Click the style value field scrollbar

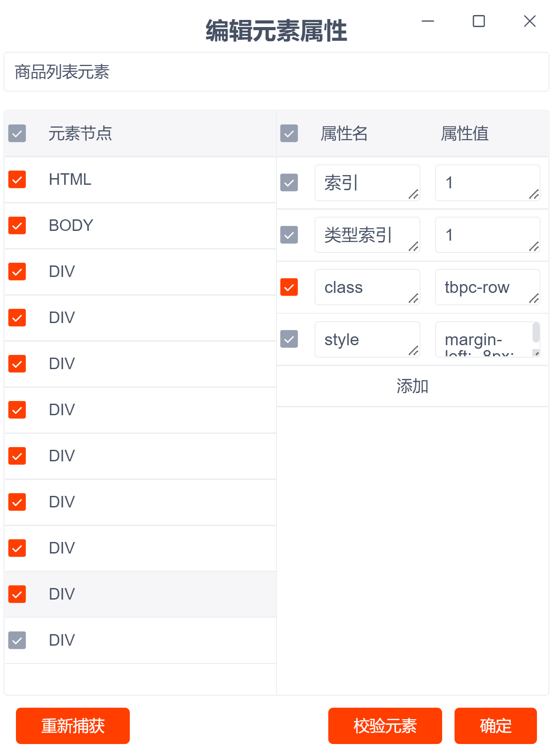[x=536, y=333]
